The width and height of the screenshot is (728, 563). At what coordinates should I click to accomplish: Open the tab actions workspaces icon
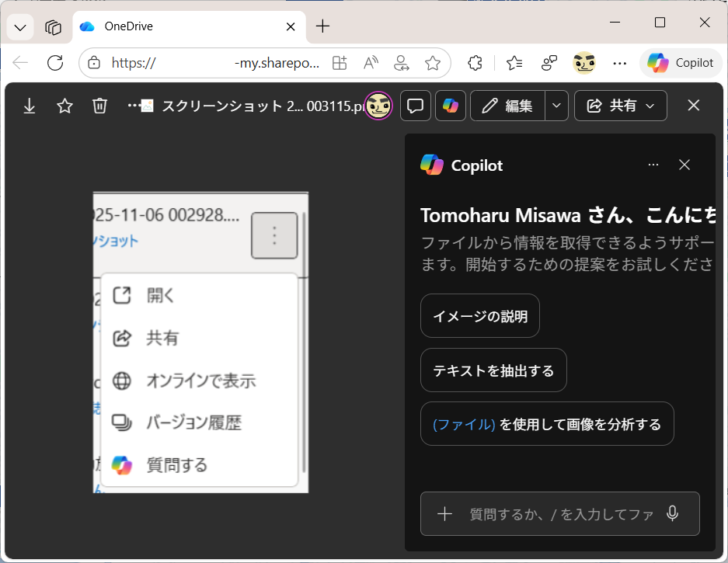click(x=54, y=27)
